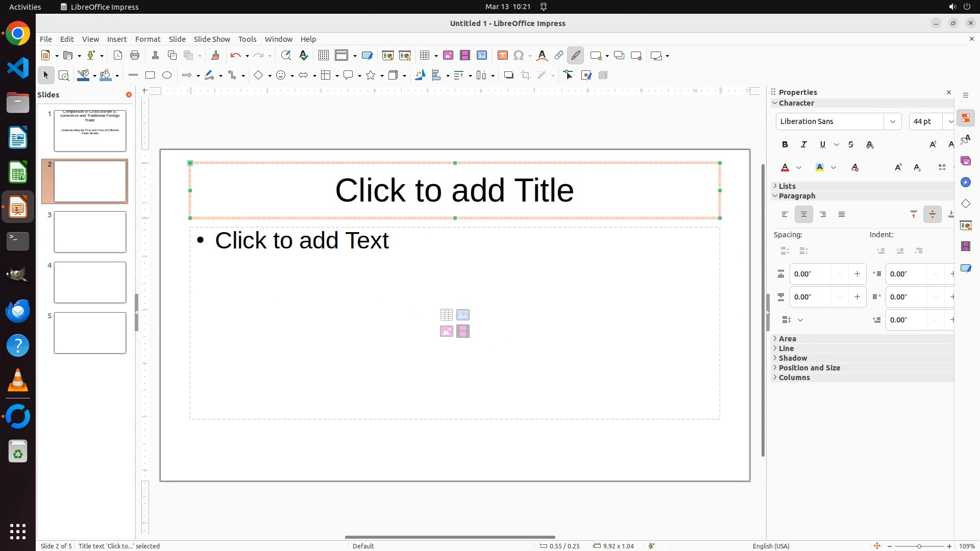Click 'Click to add Text' placeholder
The height and width of the screenshot is (551, 980).
pyautogui.click(x=302, y=241)
